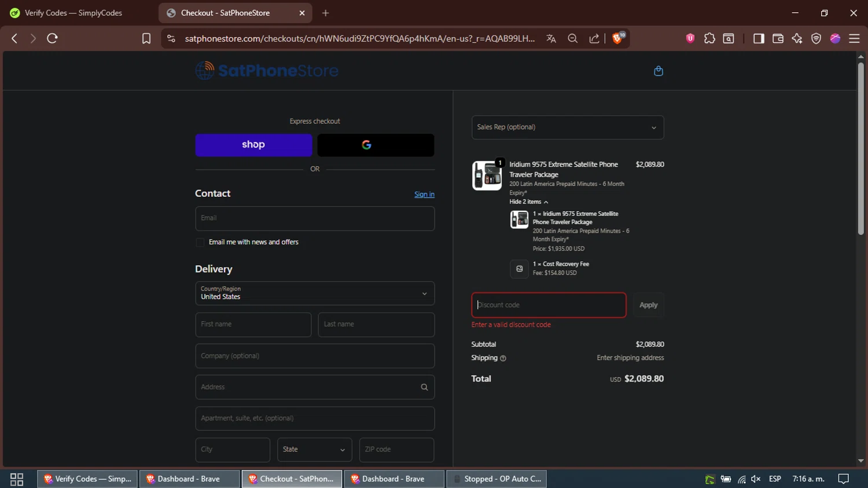Open Leo AI assistant icon
This screenshot has height=488, width=868.
point(797,38)
